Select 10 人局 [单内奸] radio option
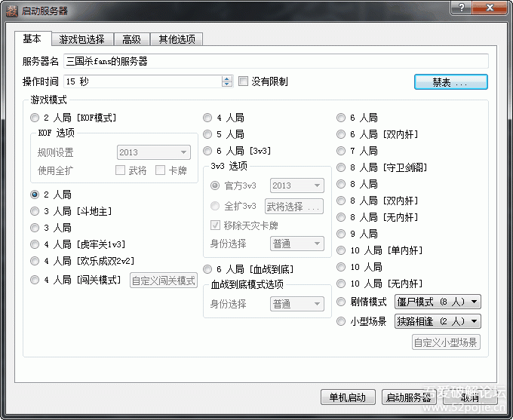 342,250
